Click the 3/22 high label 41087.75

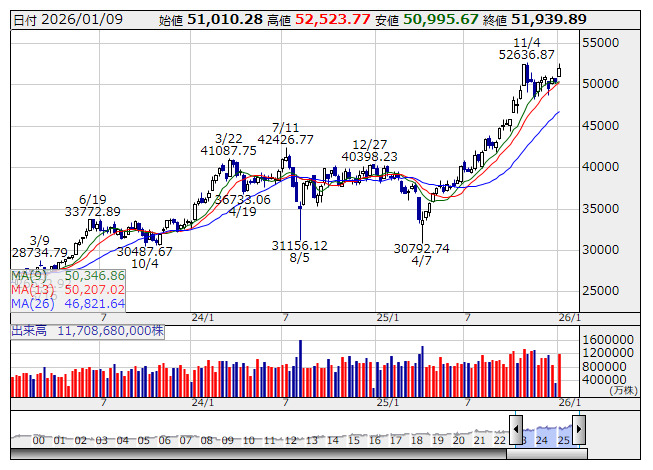point(228,150)
